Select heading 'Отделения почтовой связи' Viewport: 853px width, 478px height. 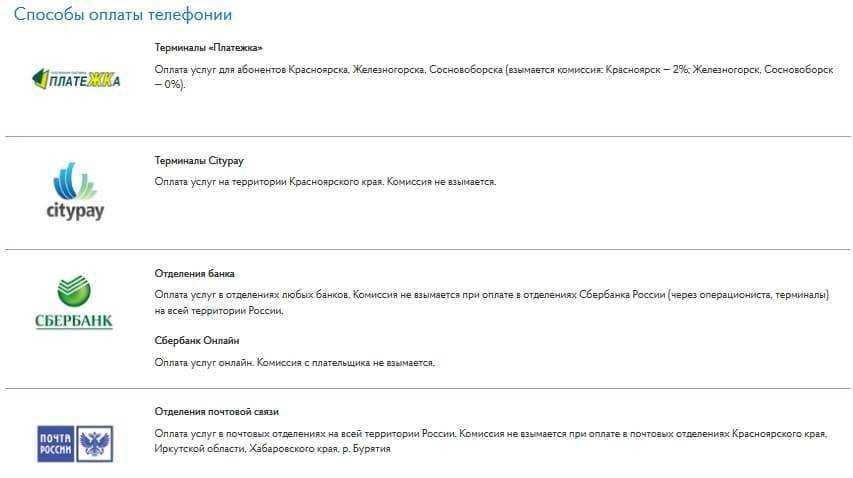216,411
